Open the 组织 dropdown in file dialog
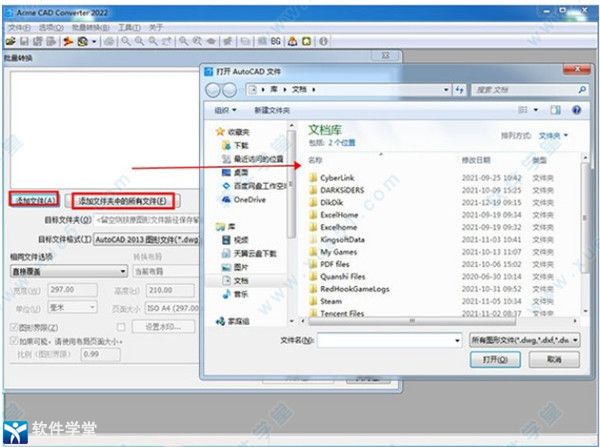Viewport: 600px width, 447px height. [225, 110]
